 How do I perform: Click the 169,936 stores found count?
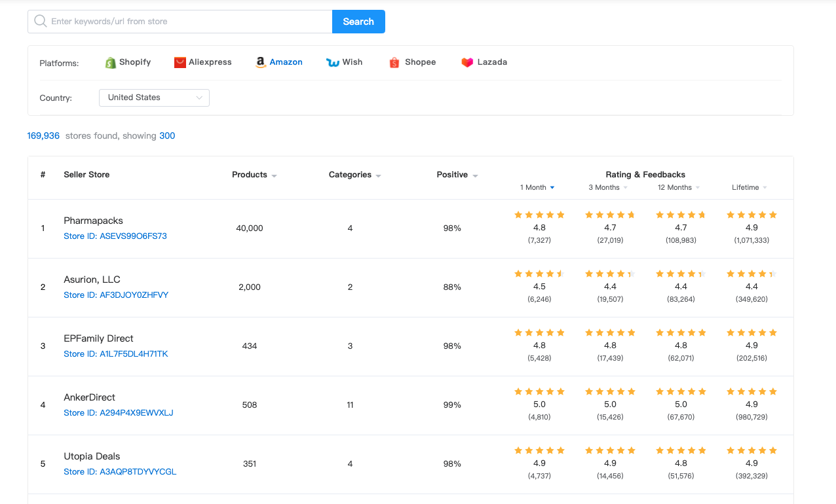click(x=43, y=136)
